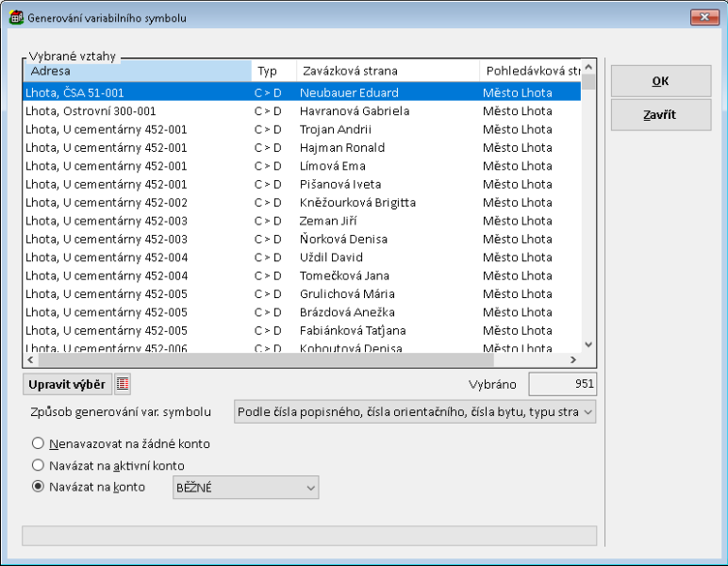This screenshot has height=566, width=728.
Task: Open the BĚŽNÉ account dropdown
Action: (245, 488)
